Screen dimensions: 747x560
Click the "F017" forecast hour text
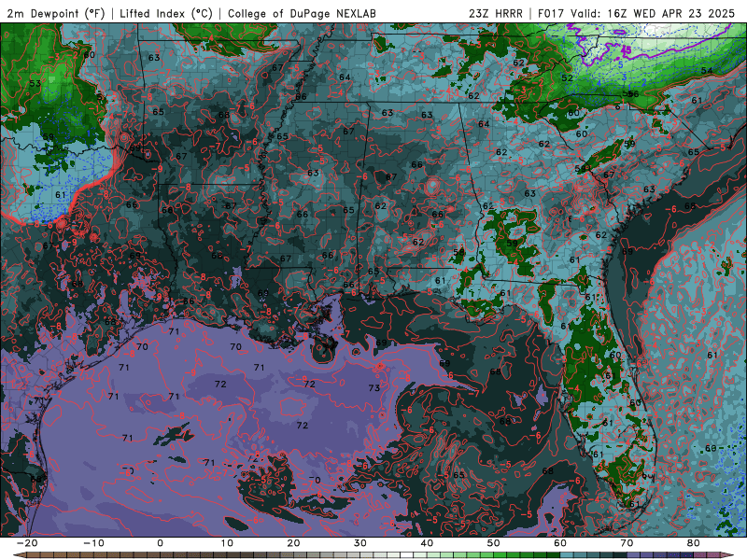tap(551, 14)
